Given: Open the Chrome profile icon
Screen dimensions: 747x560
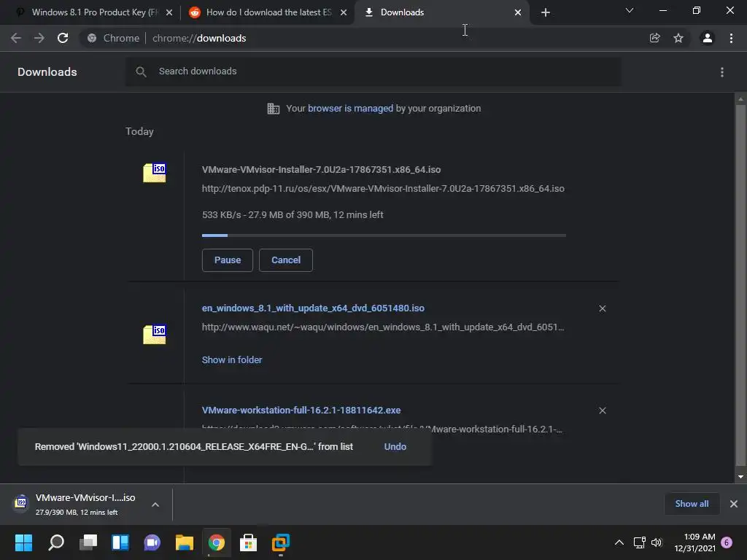Looking at the screenshot, I should (x=708, y=38).
